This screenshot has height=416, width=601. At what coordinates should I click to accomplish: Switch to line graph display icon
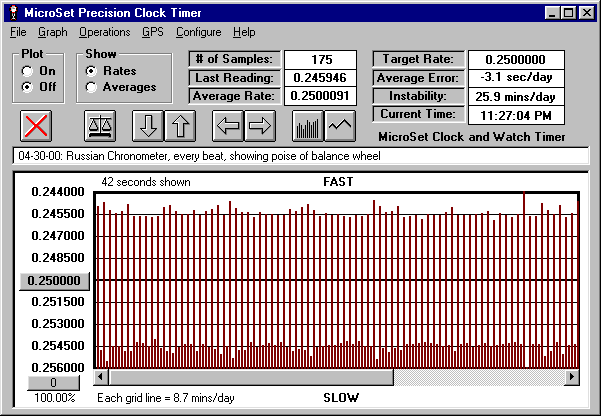coord(340,126)
